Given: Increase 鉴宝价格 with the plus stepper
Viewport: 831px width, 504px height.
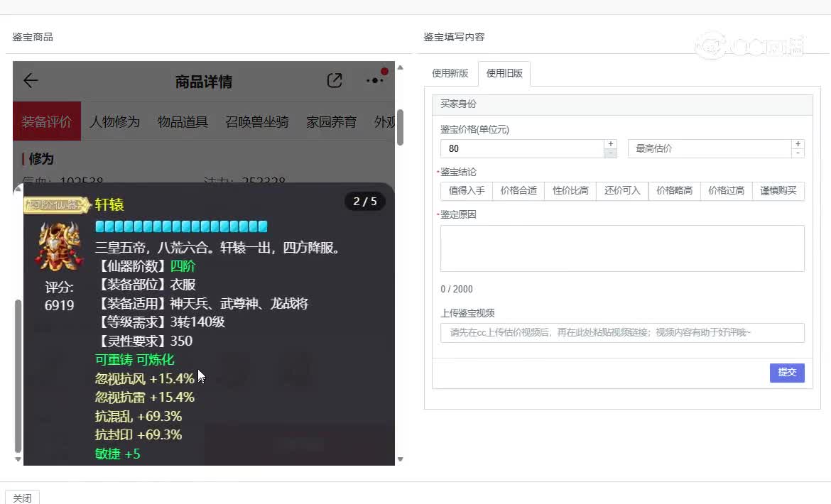Looking at the screenshot, I should pos(610,144).
